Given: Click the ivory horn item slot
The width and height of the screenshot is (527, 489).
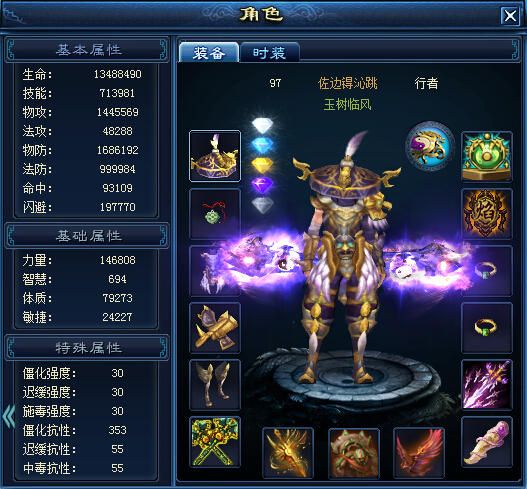Looking at the screenshot, I should (x=487, y=442).
